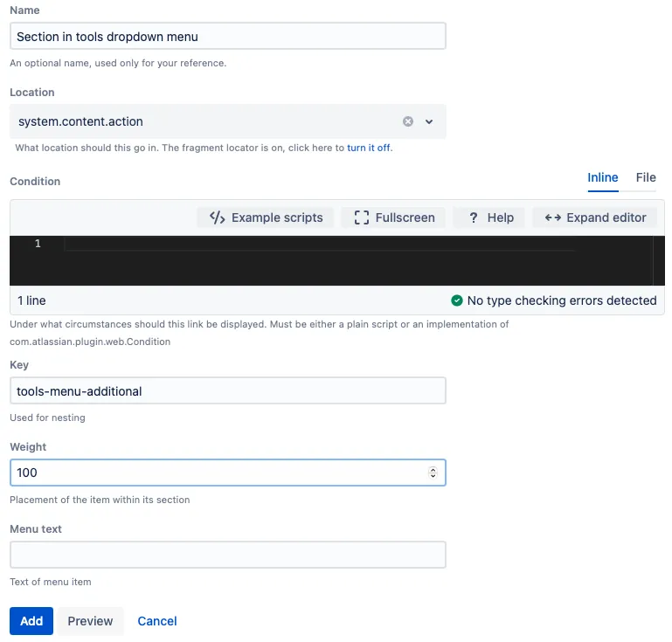
Task: Switch to the Inline tab
Action: tap(603, 177)
